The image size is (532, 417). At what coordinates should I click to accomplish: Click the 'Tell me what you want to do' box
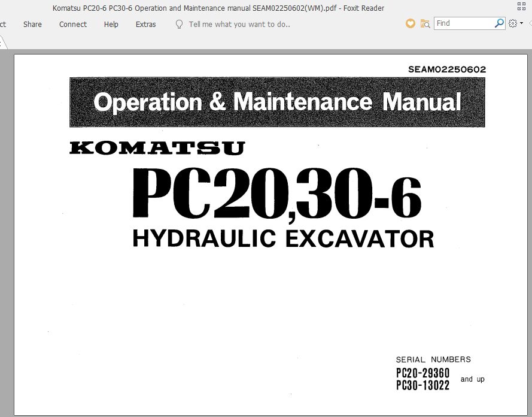239,25
